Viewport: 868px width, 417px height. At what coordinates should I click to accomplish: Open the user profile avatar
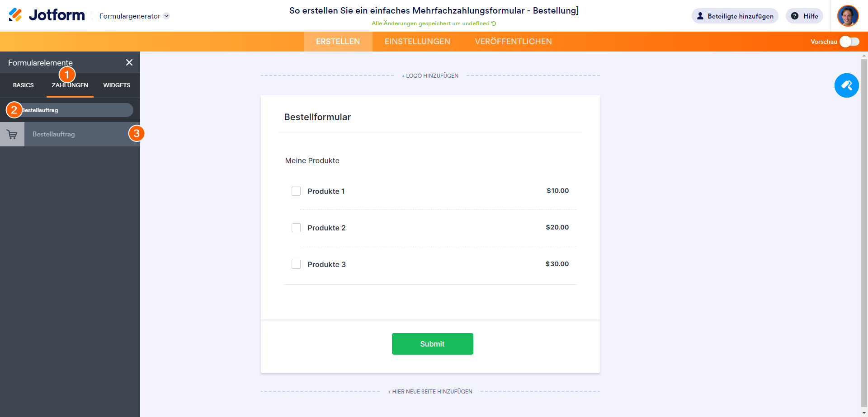pyautogui.click(x=848, y=16)
